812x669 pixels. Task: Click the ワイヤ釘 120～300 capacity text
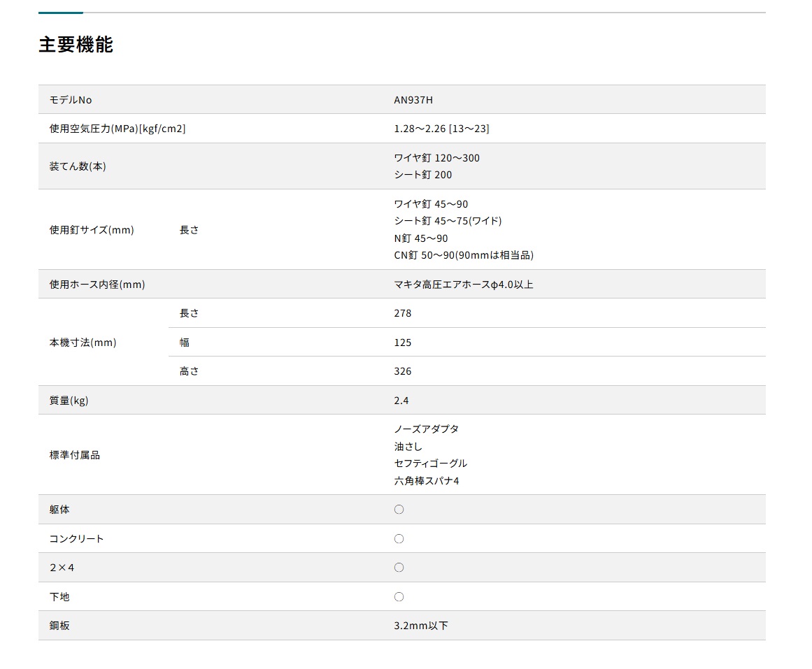tap(437, 158)
